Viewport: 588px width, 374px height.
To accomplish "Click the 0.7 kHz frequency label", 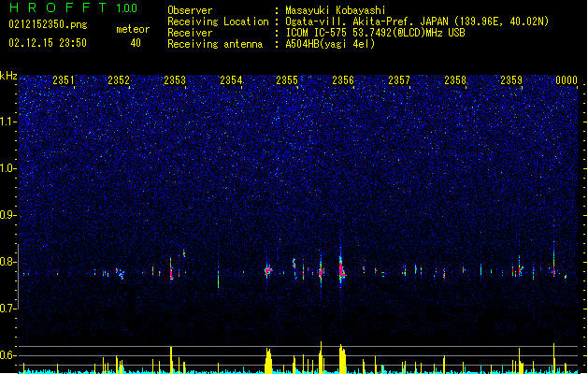I will click(x=8, y=309).
